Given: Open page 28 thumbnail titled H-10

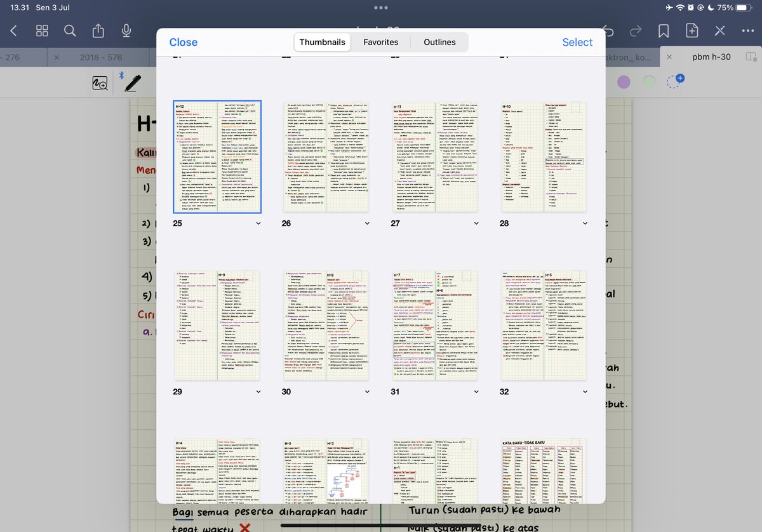Looking at the screenshot, I should [x=544, y=157].
